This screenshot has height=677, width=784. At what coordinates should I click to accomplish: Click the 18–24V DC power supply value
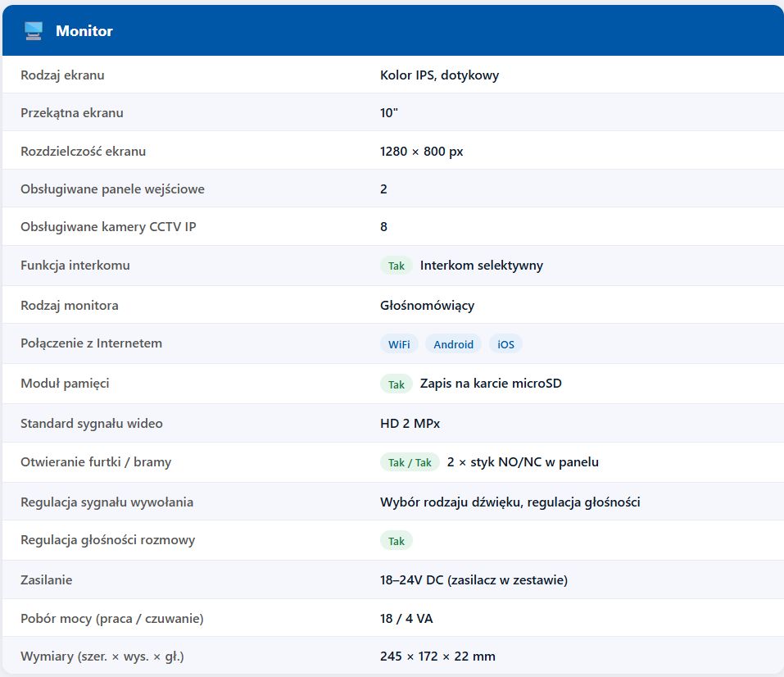point(474,580)
